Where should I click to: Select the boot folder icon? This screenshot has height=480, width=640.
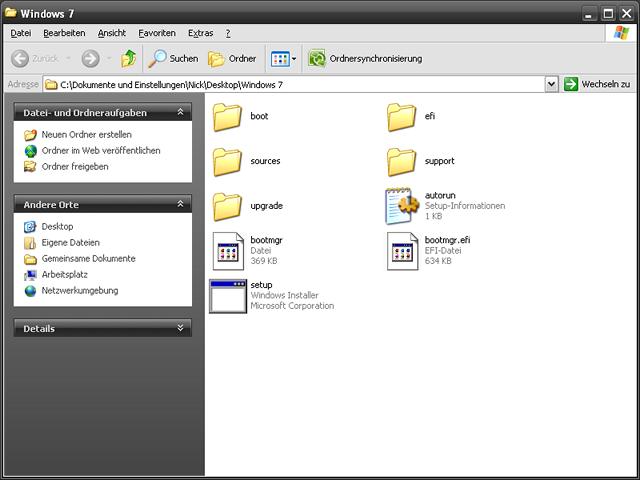(x=227, y=117)
